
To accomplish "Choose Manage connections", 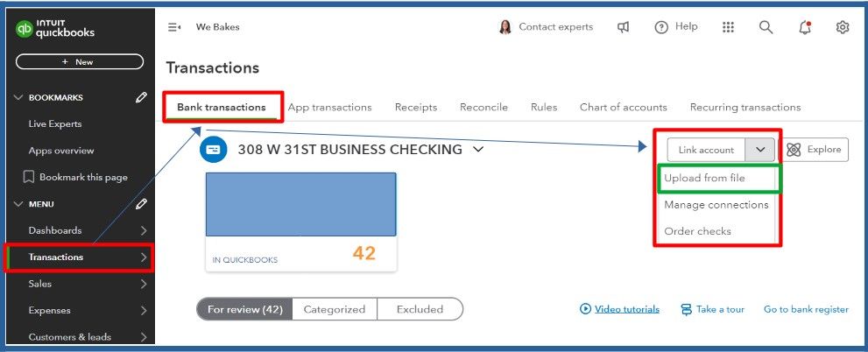I will (x=716, y=205).
